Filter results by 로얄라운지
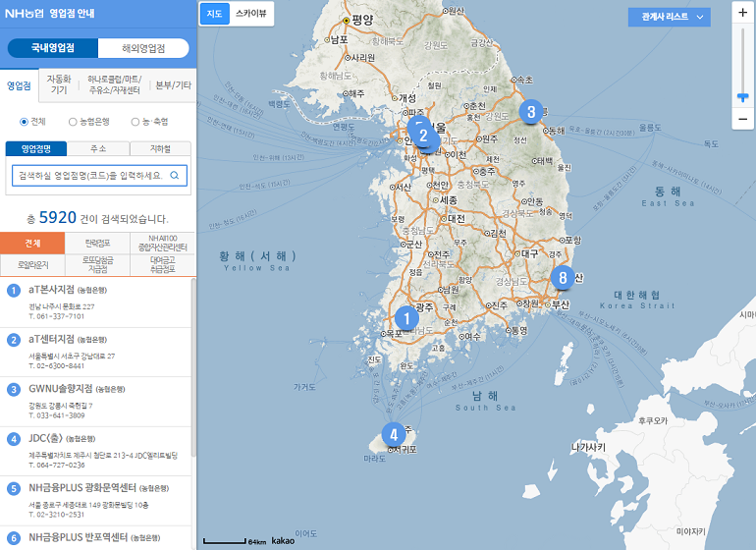 32,265
